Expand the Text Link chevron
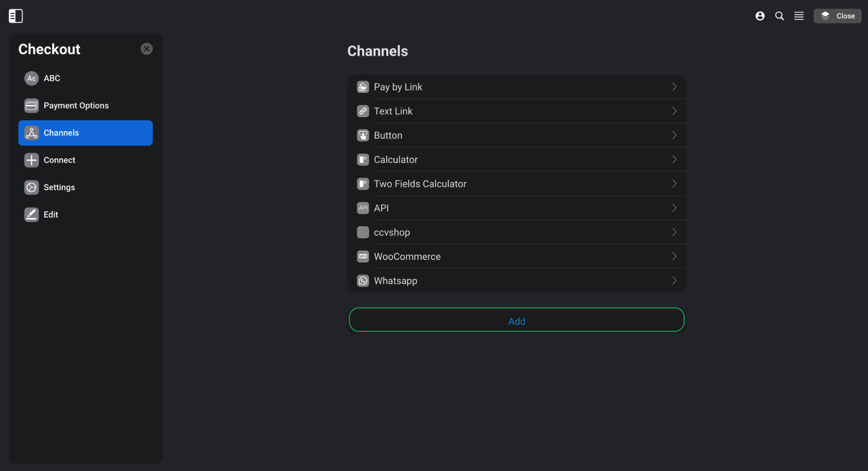The width and height of the screenshot is (868, 471). tap(674, 111)
